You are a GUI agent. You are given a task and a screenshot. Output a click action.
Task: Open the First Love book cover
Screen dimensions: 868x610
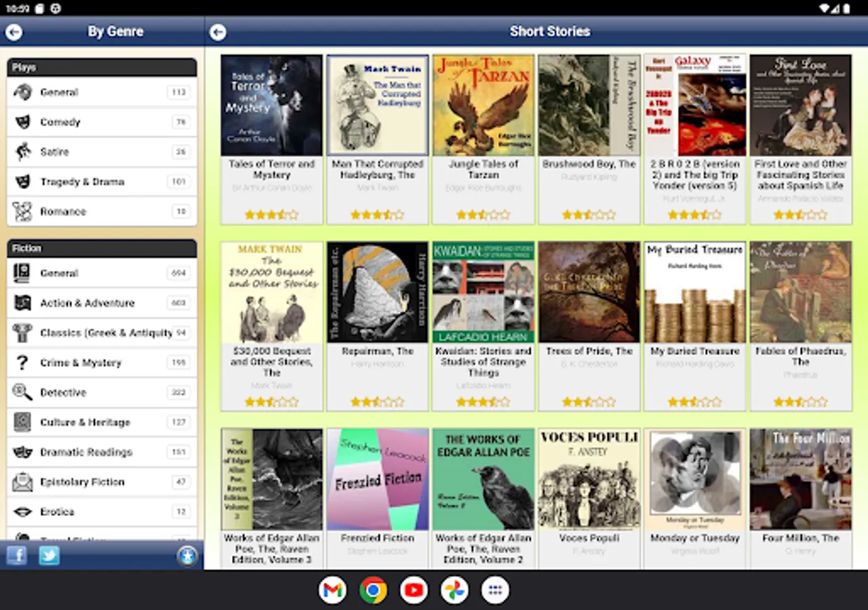pyautogui.click(x=801, y=105)
